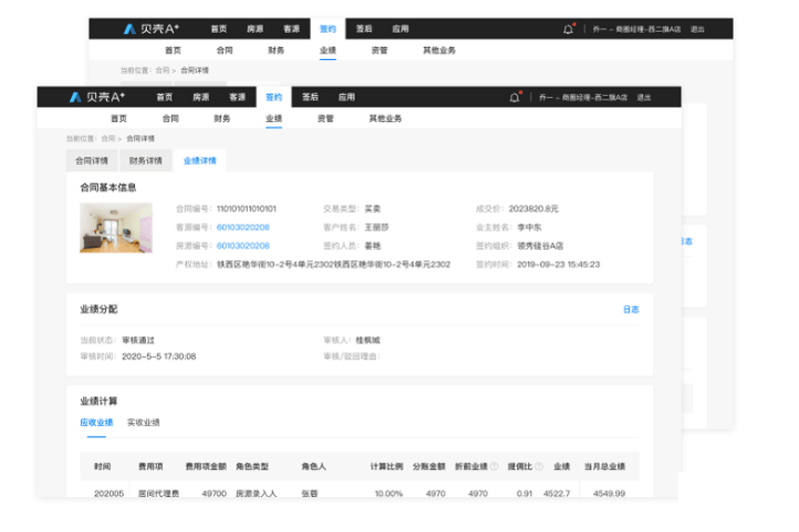
Task: Go to 财务 in front window sub-navigation
Action: pyautogui.click(x=222, y=118)
